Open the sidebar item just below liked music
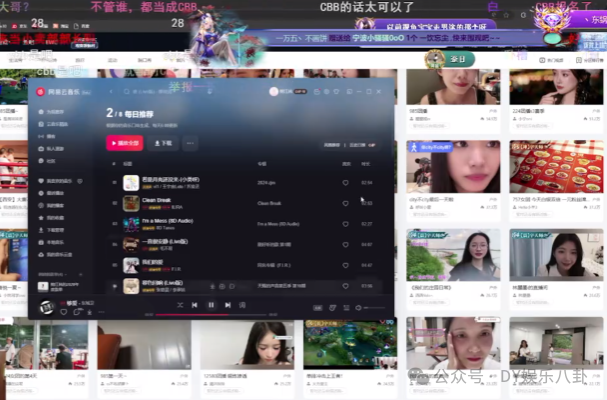This screenshot has width=607, height=400. tap(51, 193)
